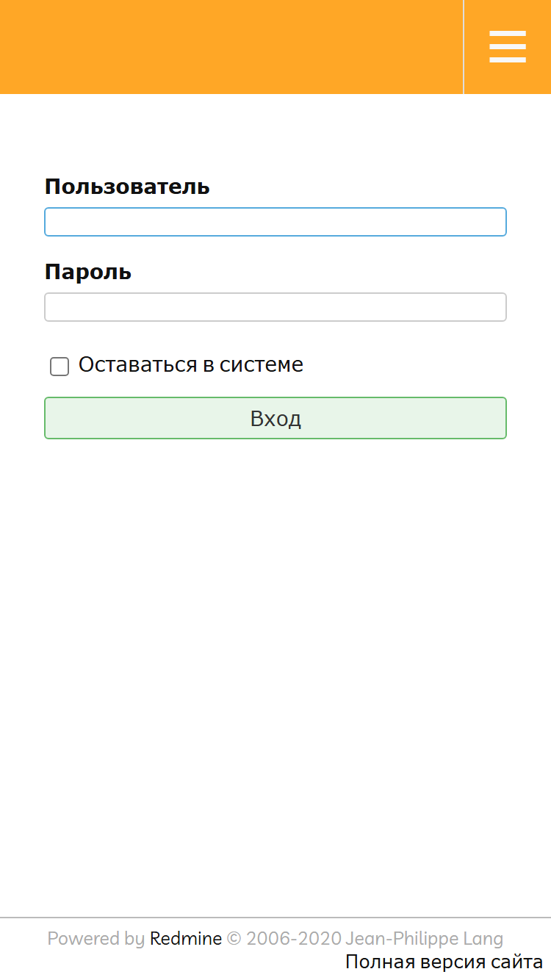Screen dimensions: 551x980
Task: Click the empty orange header bar area
Action: click(231, 47)
